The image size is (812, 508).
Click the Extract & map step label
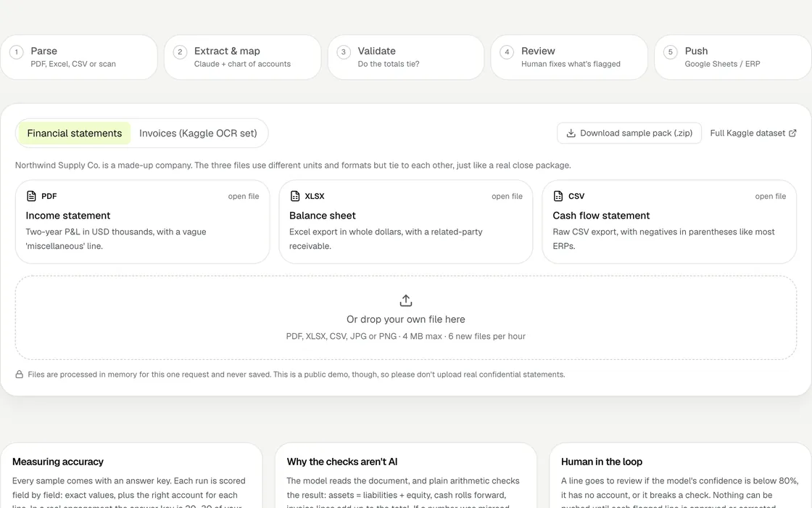click(227, 51)
